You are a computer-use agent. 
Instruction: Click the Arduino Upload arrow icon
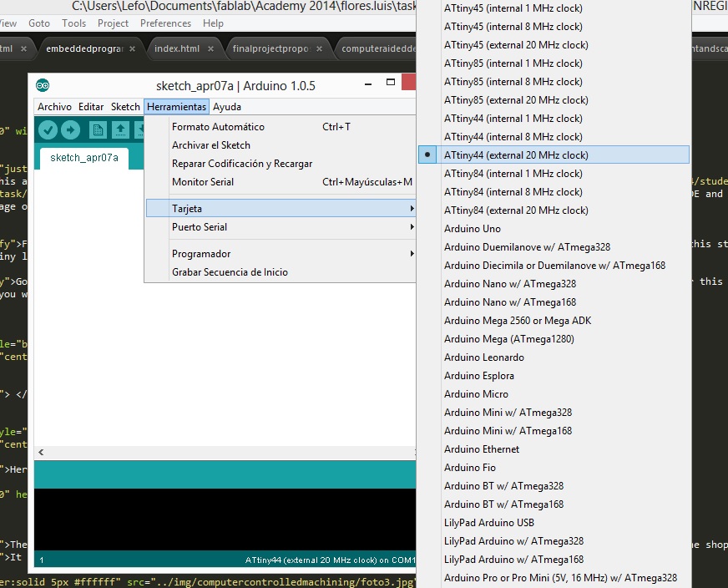[x=71, y=130]
